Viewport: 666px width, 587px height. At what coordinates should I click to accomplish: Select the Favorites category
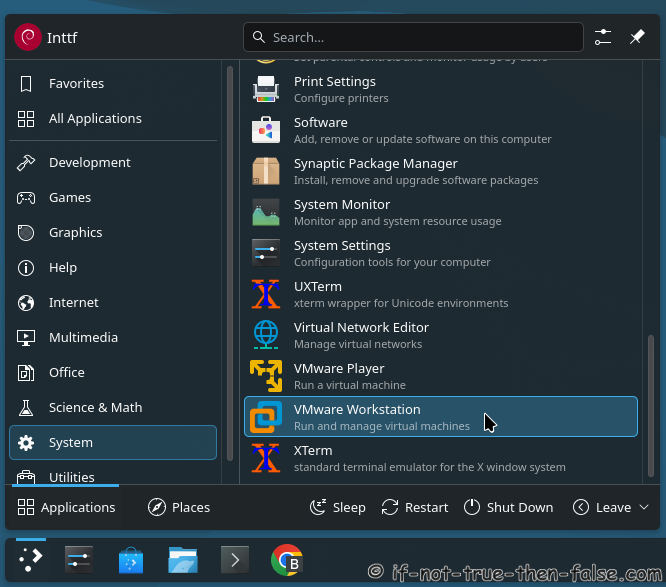pyautogui.click(x=113, y=84)
